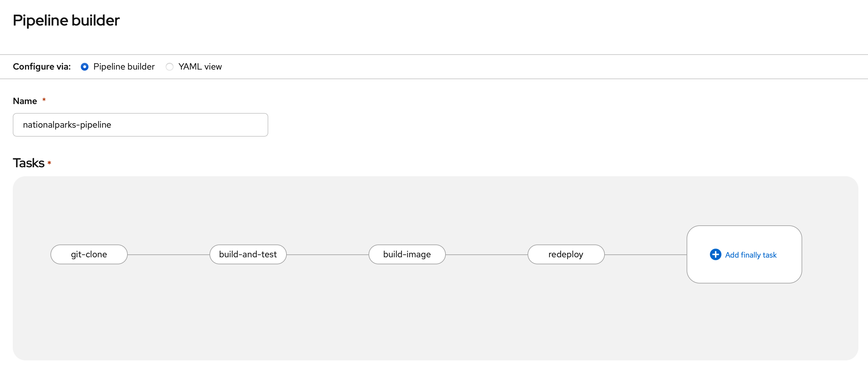Click the blue plus icon for finally task

click(x=715, y=254)
